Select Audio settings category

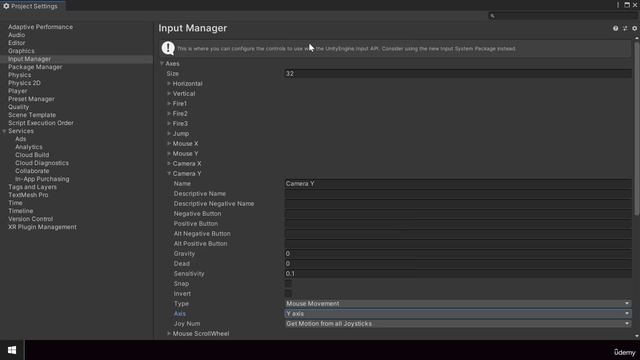16,35
